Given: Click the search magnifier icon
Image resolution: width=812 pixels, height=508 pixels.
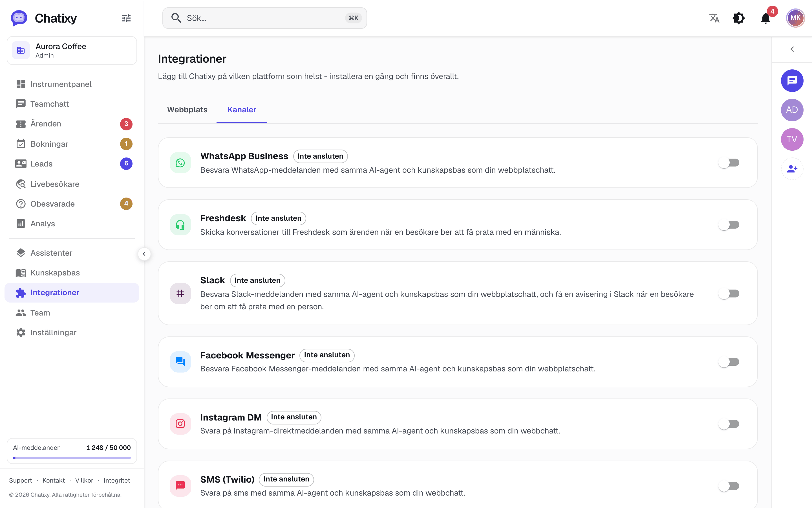Looking at the screenshot, I should [x=176, y=18].
